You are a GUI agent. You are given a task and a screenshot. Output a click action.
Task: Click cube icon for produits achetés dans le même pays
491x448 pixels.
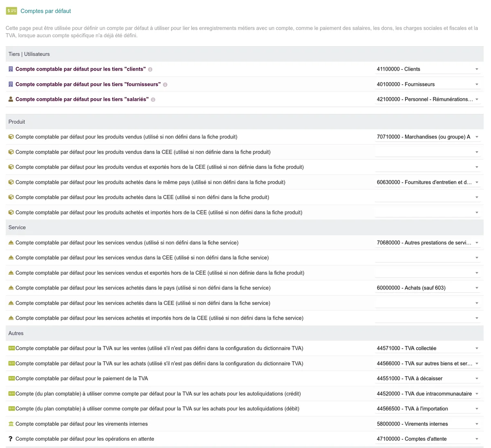point(11,182)
